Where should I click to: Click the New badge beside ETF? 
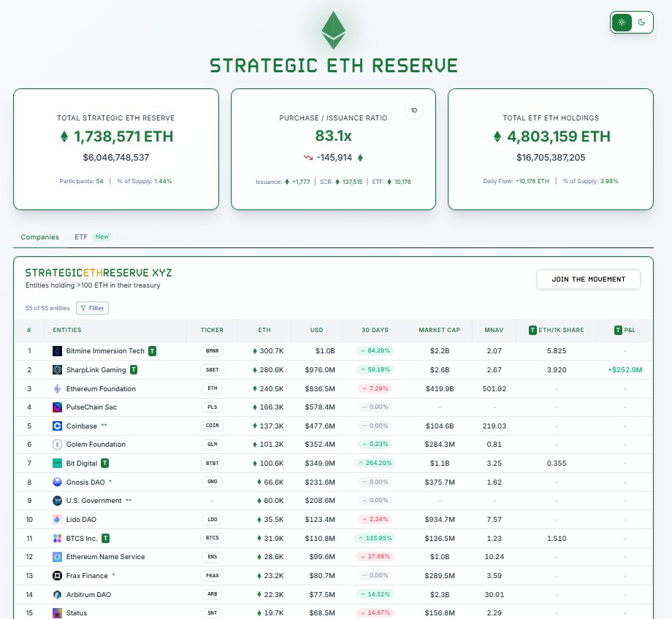[x=102, y=237]
